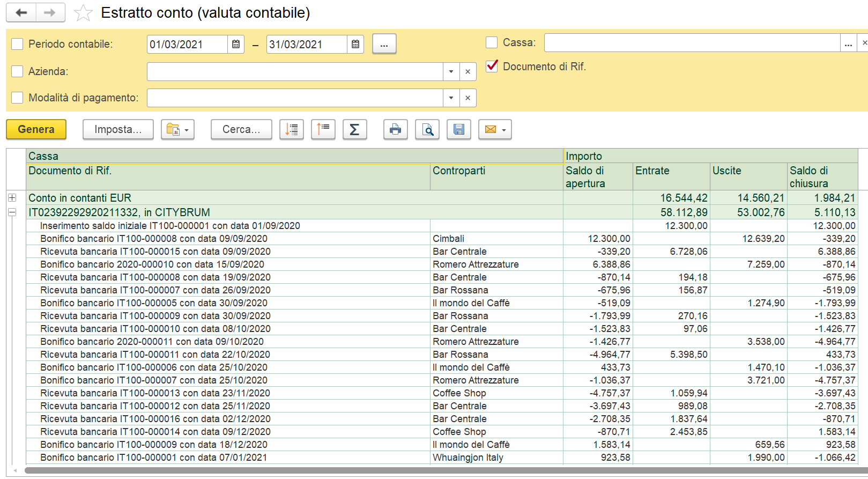Screen dimensions: 868x479
Task: Click the Sigma sum icon
Action: pyautogui.click(x=354, y=129)
